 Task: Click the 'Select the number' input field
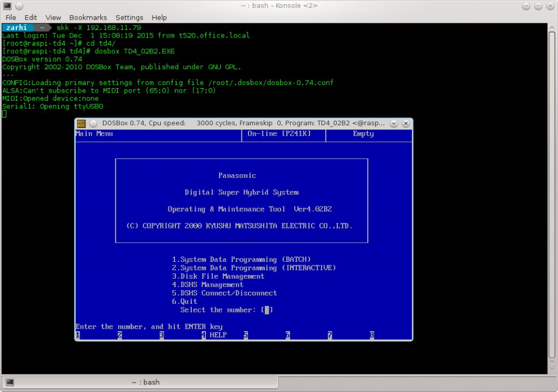[267, 310]
